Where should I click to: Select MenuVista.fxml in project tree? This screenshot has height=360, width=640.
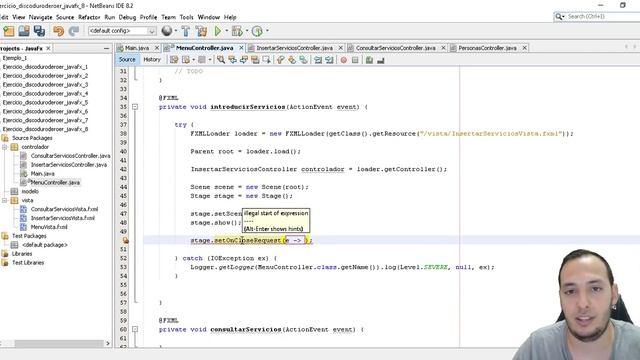coord(49,227)
